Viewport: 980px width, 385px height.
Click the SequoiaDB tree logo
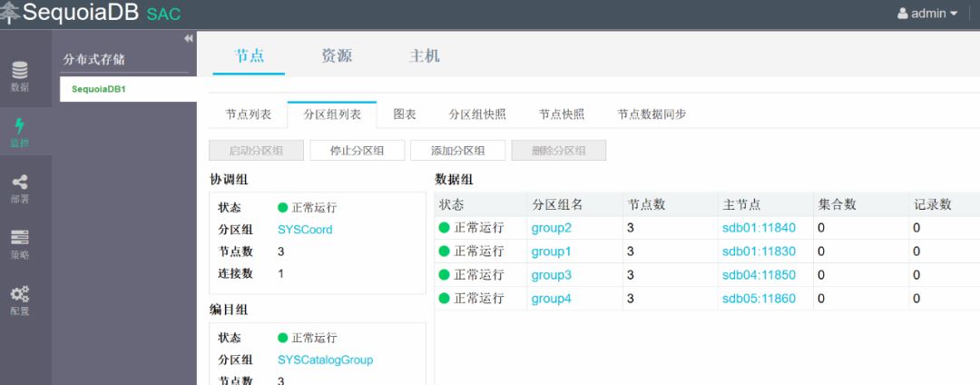pyautogui.click(x=11, y=13)
